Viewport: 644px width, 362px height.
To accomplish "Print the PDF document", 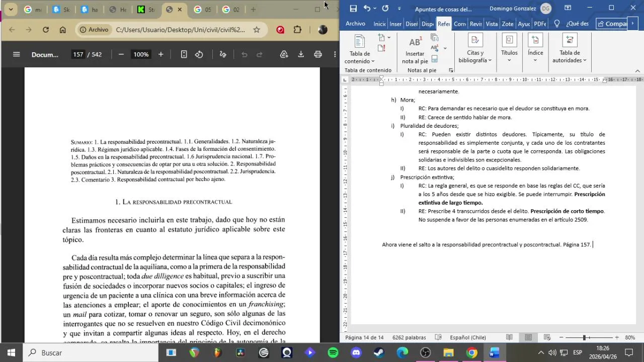I will pos(318,54).
